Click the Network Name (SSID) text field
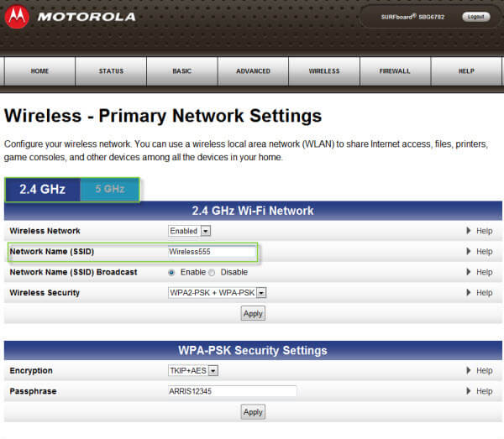Viewport: 504px width, 439px height. pyautogui.click(x=212, y=251)
